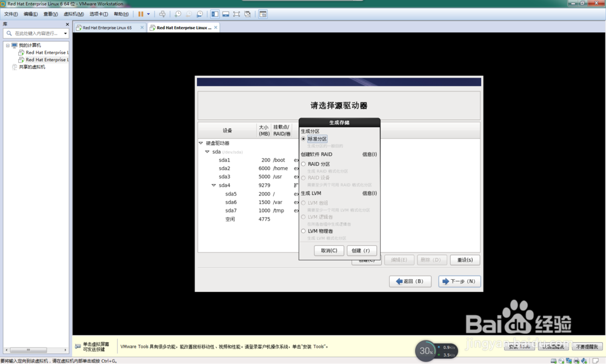Click the Unity mode toolbar icon
The width and height of the screenshot is (606, 364).
tap(247, 14)
